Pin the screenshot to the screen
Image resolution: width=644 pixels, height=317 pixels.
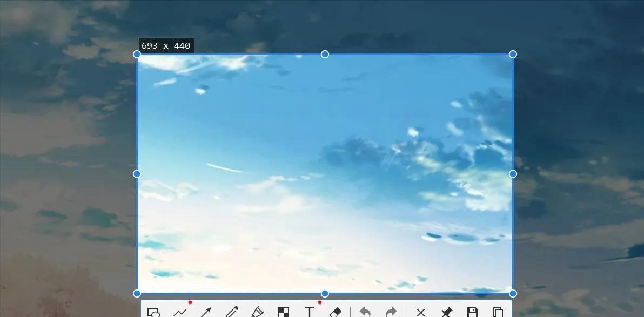tap(446, 312)
